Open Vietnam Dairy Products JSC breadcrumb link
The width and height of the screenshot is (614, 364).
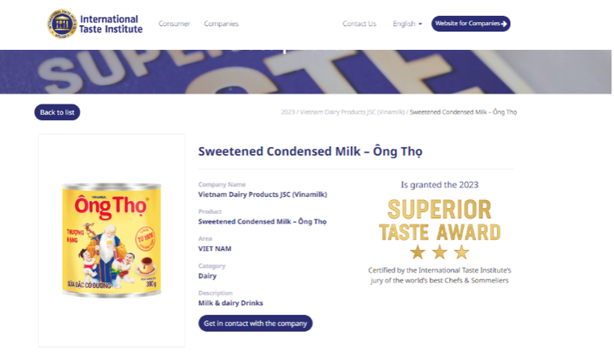[x=351, y=112]
